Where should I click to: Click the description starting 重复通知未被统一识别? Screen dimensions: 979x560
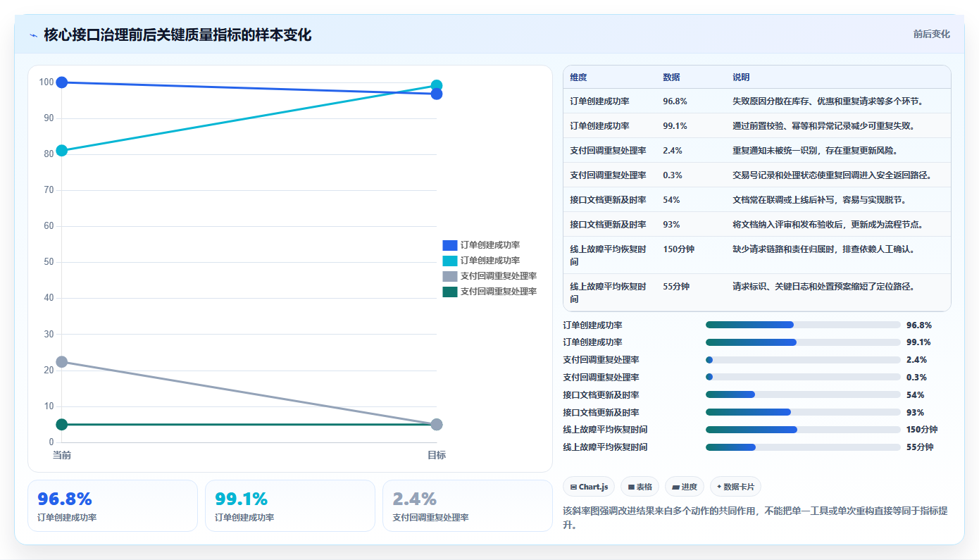tap(815, 151)
